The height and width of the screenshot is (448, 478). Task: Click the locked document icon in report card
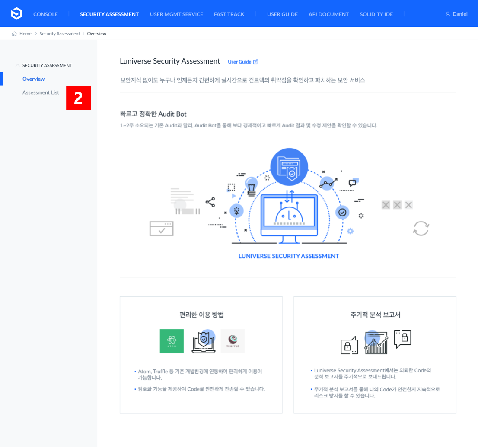[349, 345]
